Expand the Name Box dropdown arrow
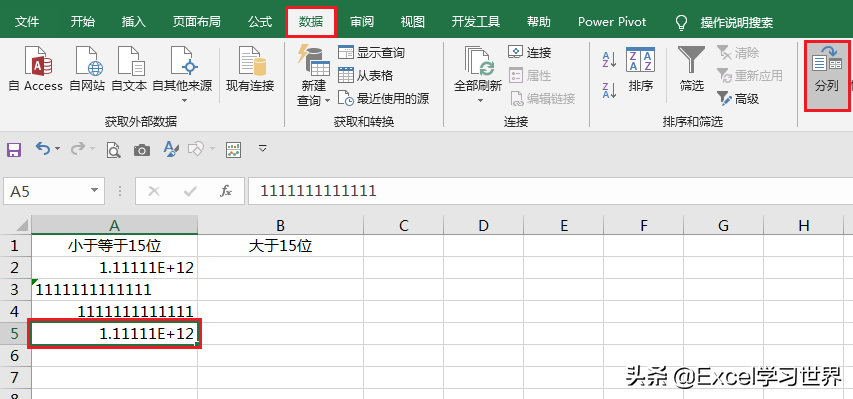This screenshot has height=399, width=853. pos(95,191)
